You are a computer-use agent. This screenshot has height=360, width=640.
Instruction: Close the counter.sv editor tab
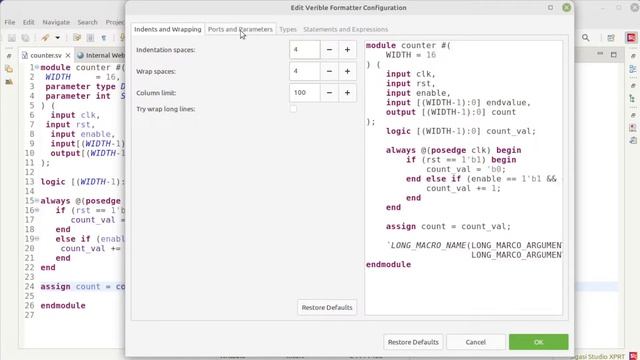68,55
